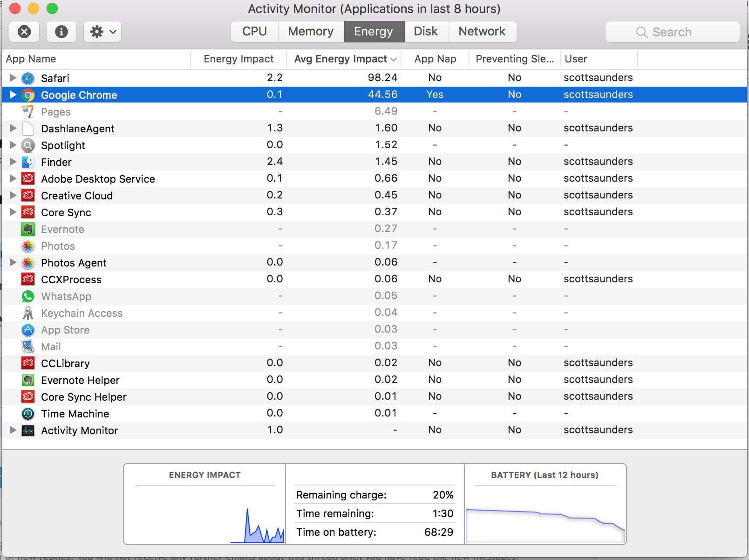Click Time on battery 68:29 value

[439, 532]
